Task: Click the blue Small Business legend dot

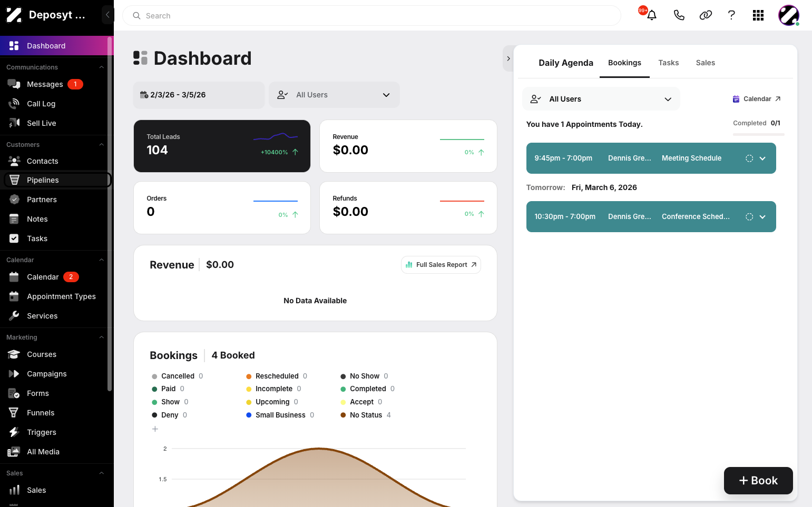Action: 249,415
